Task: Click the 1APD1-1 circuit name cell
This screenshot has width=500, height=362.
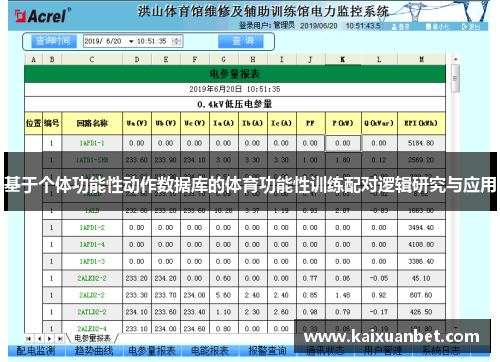Action: [x=92, y=143]
